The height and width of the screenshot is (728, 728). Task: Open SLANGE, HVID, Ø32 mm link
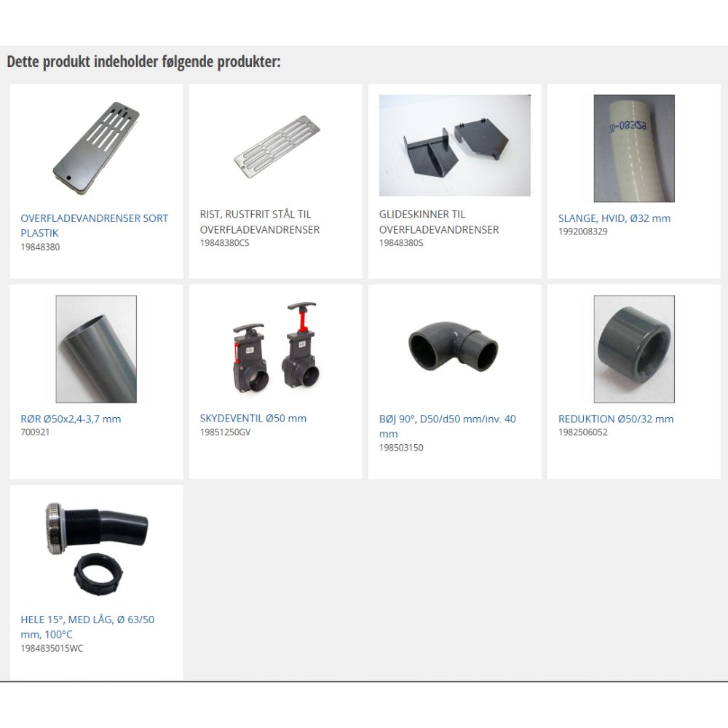[x=614, y=218]
